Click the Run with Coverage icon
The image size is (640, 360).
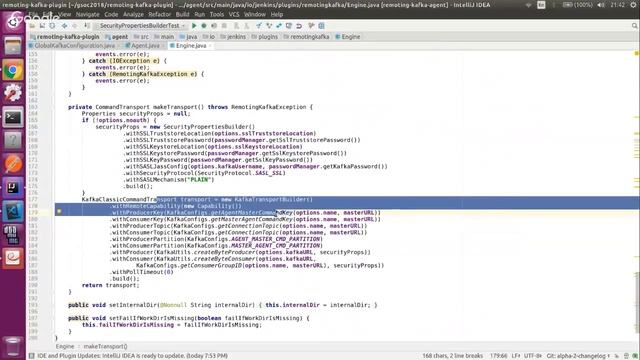(214, 26)
